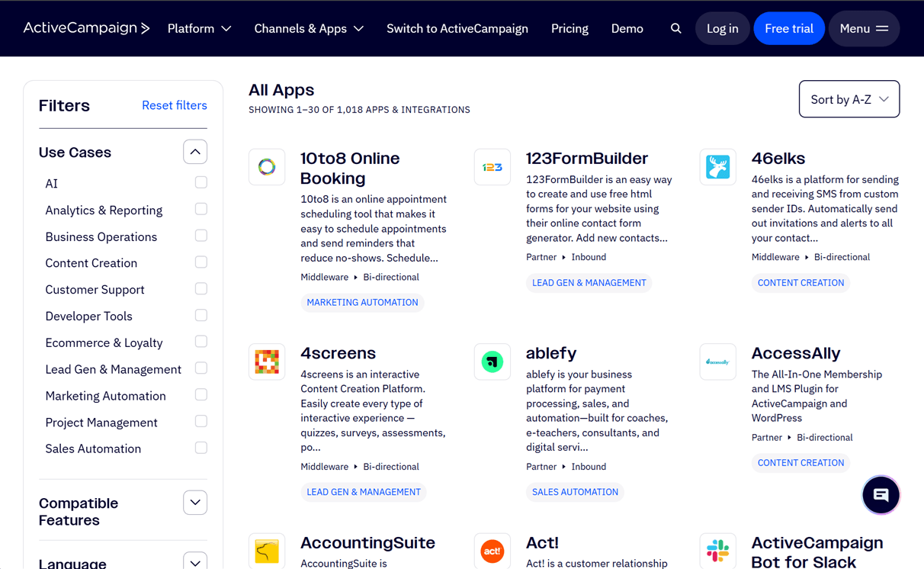Click Marketing Automation tag under 10to8
Viewport: 924px width, 569px height.
(362, 303)
